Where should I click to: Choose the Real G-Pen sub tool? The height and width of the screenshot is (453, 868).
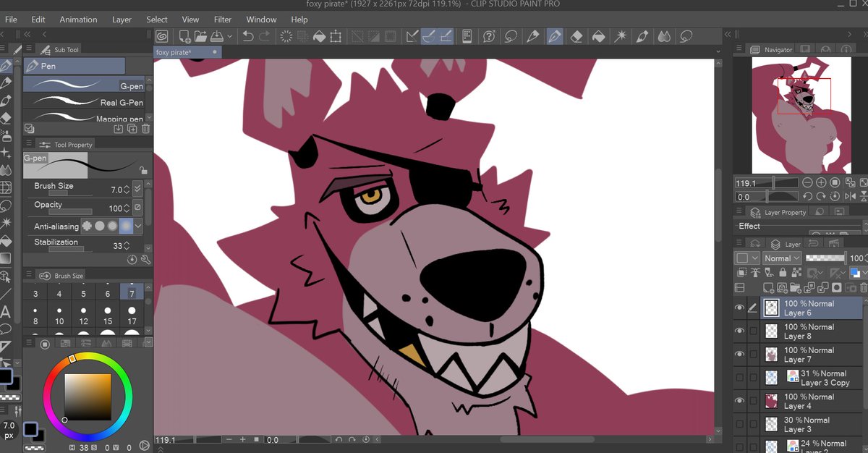85,101
